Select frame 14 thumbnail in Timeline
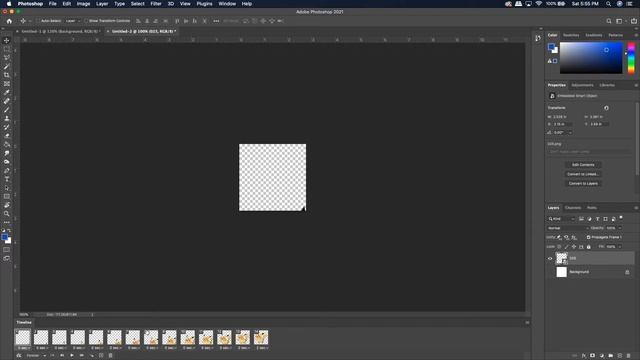Image resolution: width=640 pixels, height=360 pixels. 261,338
